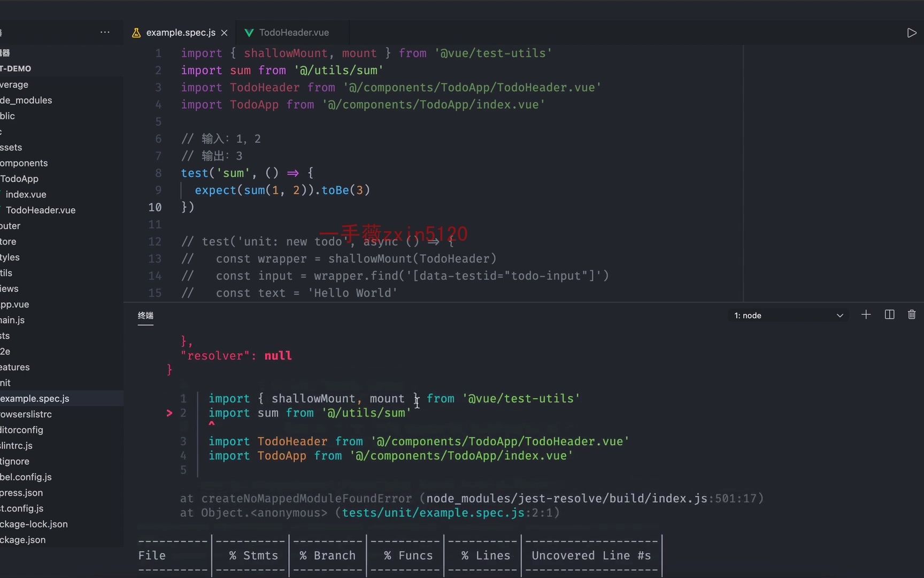This screenshot has width=924, height=578.
Task: Click the '// 输出: 3' comment line in editor
Action: click(x=212, y=156)
